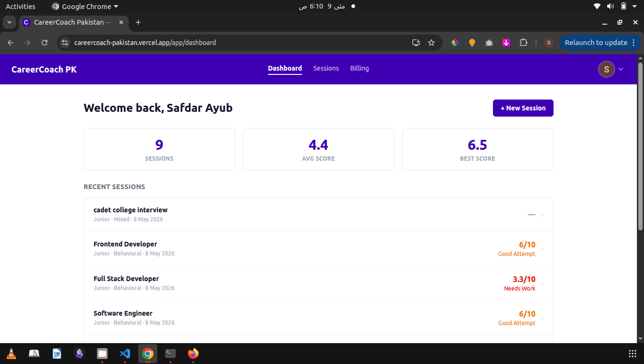
Task: Launch VLC from the dock
Action: click(11, 354)
